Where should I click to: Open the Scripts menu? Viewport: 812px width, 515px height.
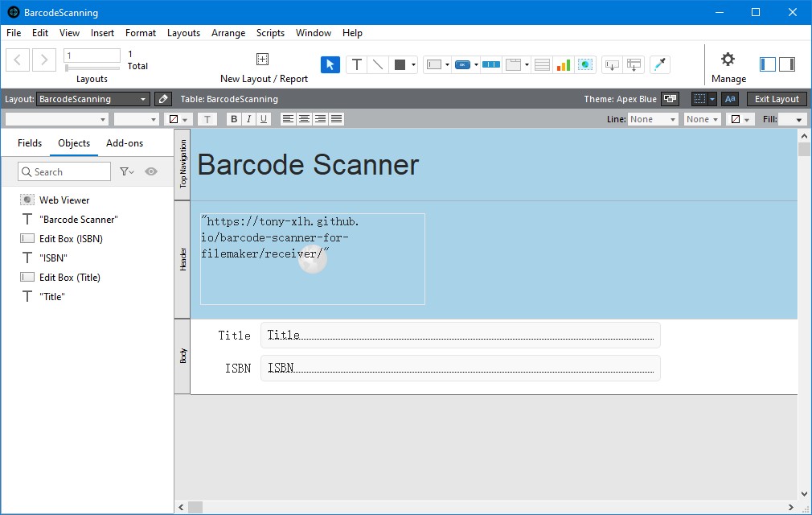pos(270,33)
